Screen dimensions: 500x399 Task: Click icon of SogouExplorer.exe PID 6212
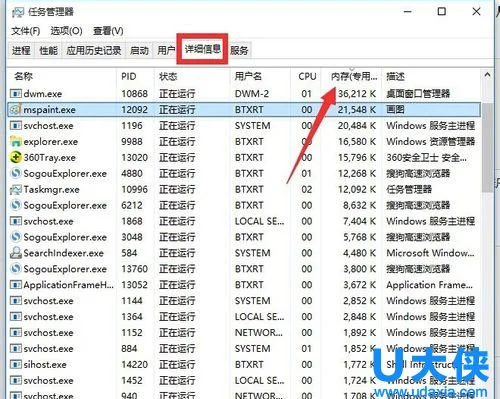[x=16, y=205]
